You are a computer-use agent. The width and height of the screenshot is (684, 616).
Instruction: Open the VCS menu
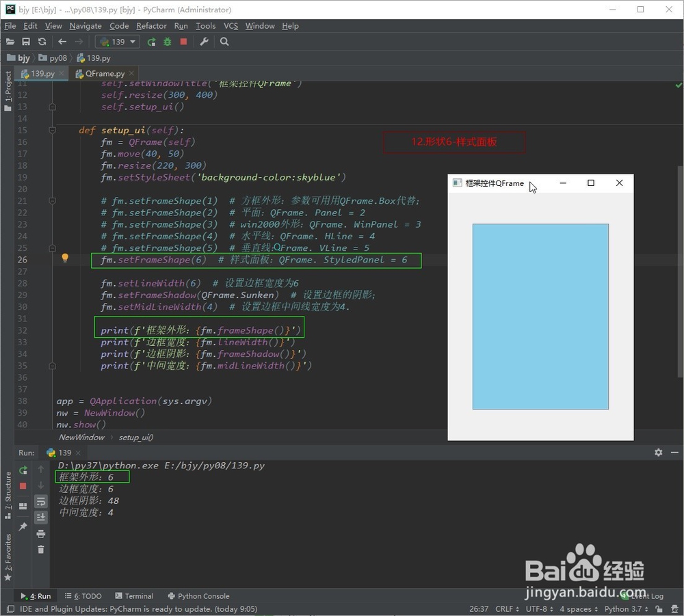click(x=231, y=26)
